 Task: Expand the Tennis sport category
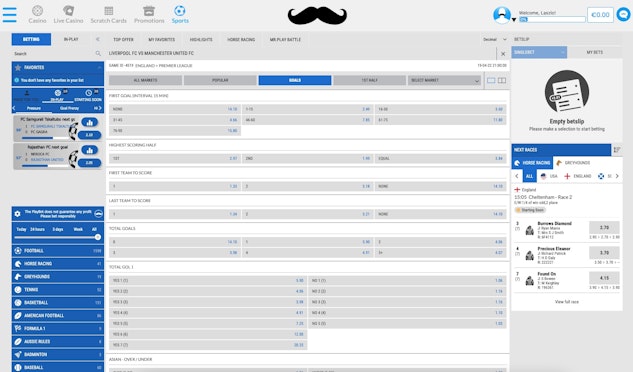[58, 290]
